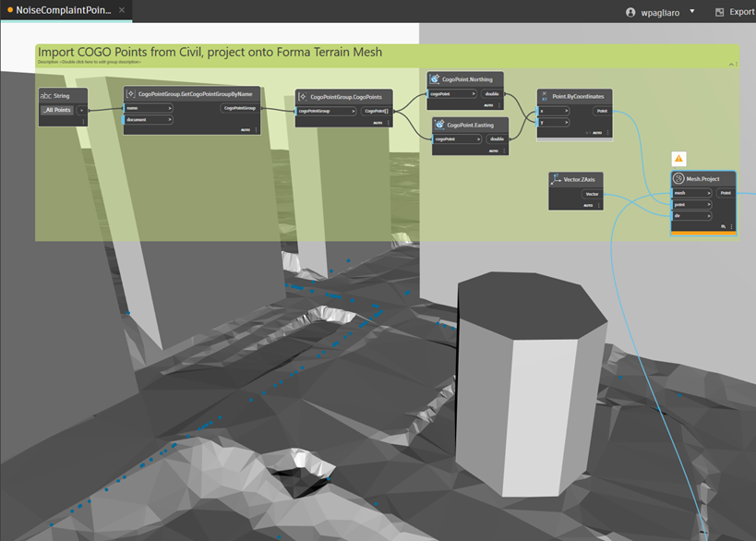This screenshot has height=541, width=756.
Task: Click the _All Points string input field
Action: pyautogui.click(x=57, y=110)
